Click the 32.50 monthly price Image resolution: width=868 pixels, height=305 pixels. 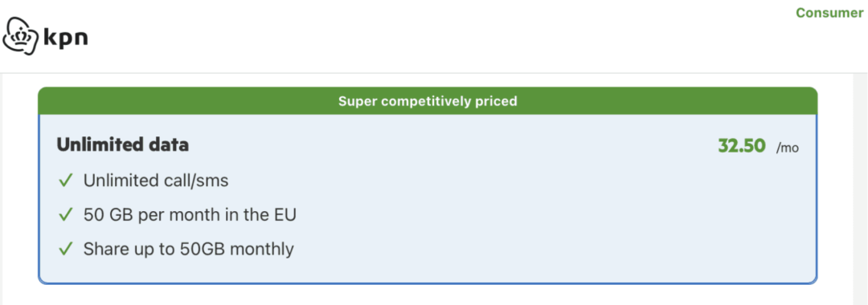[742, 146]
